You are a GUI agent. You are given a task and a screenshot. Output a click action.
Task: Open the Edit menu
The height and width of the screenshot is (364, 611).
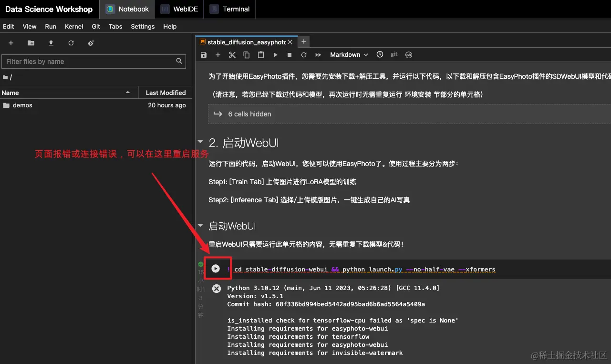tap(9, 26)
